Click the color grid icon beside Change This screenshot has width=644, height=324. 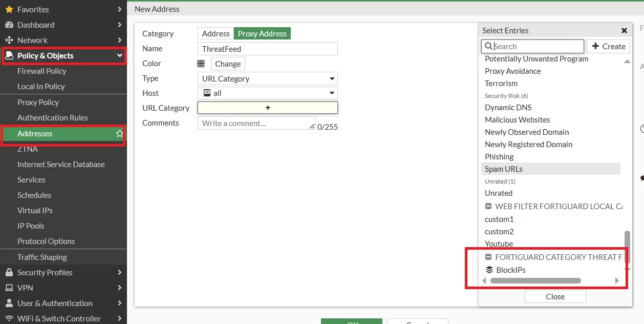pyautogui.click(x=201, y=64)
